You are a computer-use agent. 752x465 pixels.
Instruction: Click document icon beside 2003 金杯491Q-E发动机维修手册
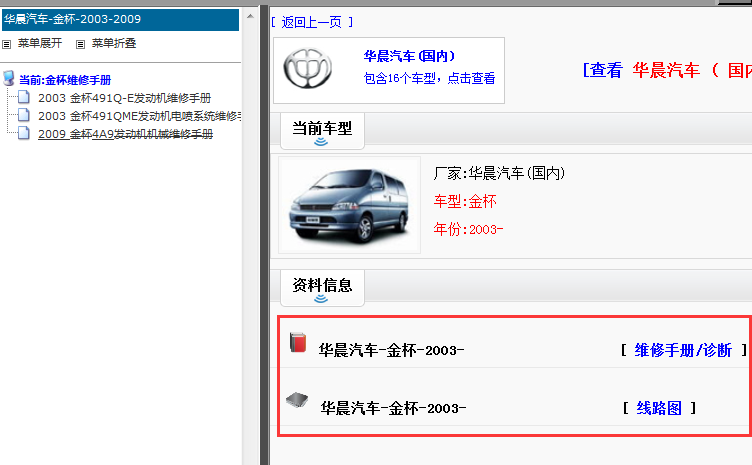tap(24, 97)
